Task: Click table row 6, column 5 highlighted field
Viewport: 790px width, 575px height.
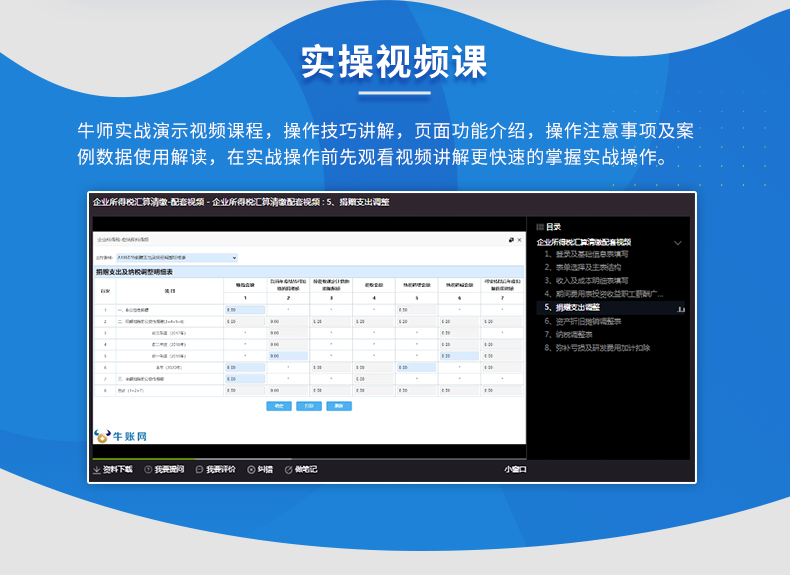Action: (417, 367)
